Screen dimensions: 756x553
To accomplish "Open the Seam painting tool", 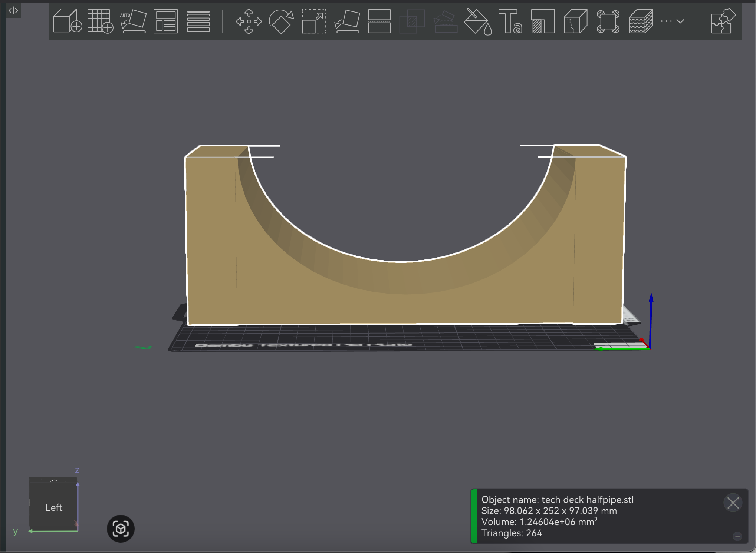I will [543, 21].
